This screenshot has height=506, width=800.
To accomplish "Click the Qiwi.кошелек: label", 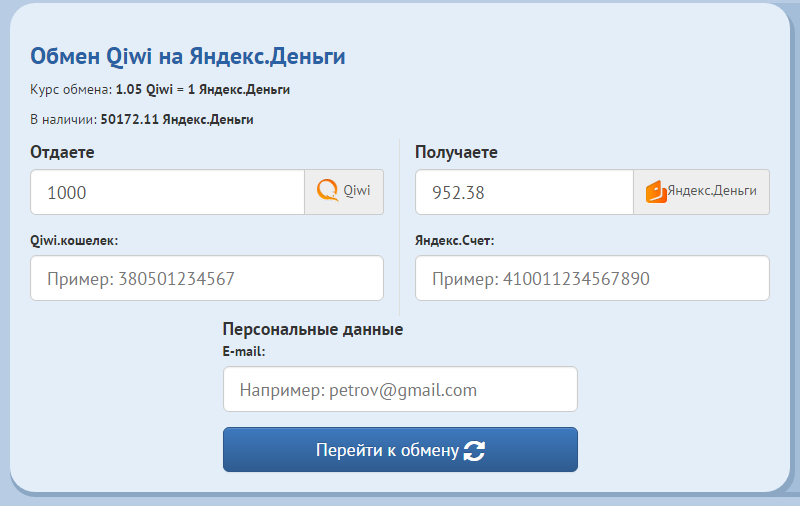I will point(74,240).
